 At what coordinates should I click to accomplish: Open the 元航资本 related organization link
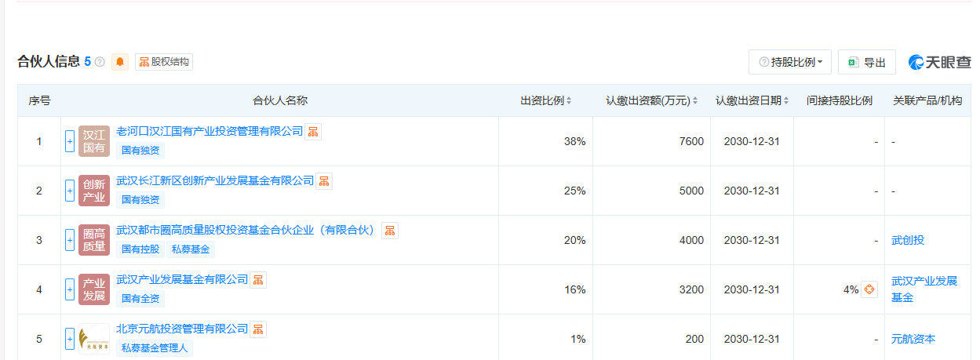913,339
